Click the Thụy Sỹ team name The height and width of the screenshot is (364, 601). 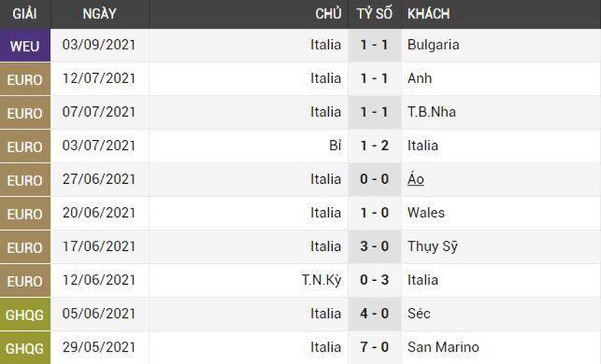(432, 246)
